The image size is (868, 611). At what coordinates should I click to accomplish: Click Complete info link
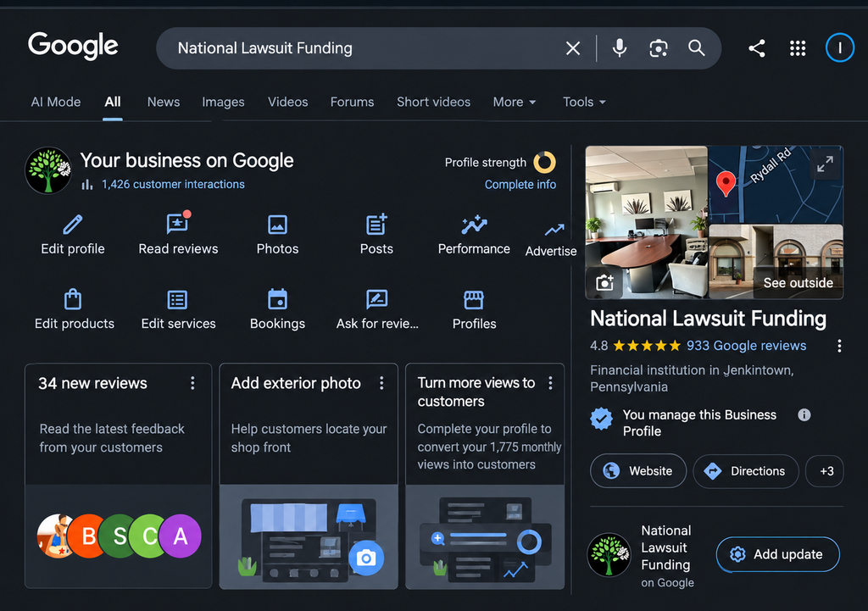click(520, 184)
